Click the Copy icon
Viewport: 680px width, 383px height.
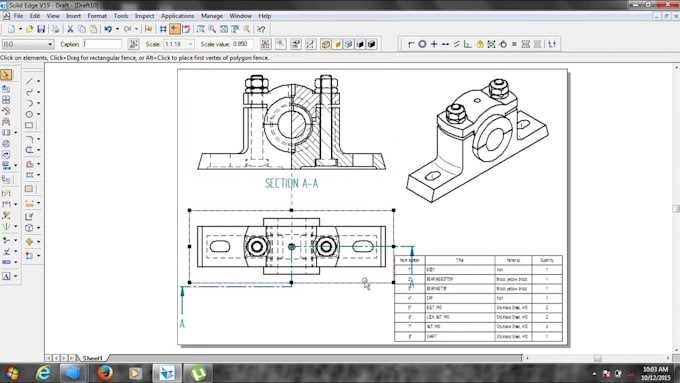(x=82, y=29)
